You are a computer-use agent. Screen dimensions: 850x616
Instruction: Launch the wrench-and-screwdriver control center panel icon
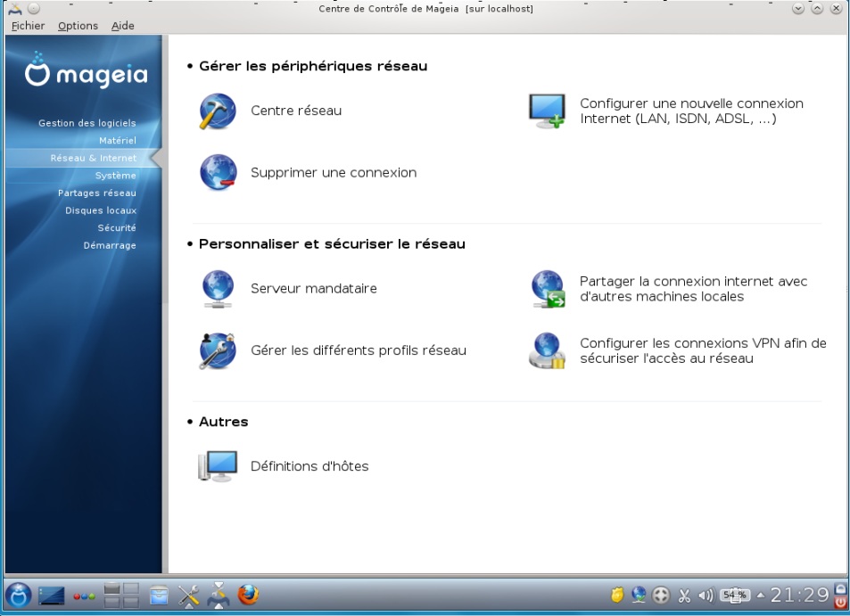pos(189,595)
